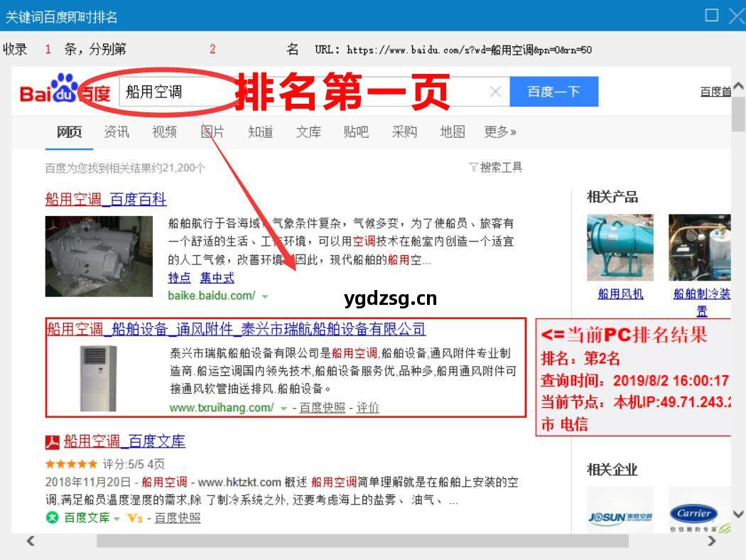Click the Carrier company logo

pyautogui.click(x=694, y=515)
